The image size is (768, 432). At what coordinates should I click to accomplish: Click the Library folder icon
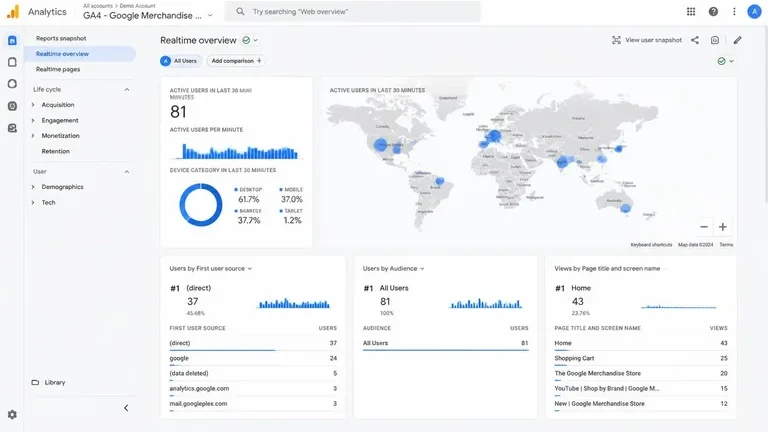(35, 383)
